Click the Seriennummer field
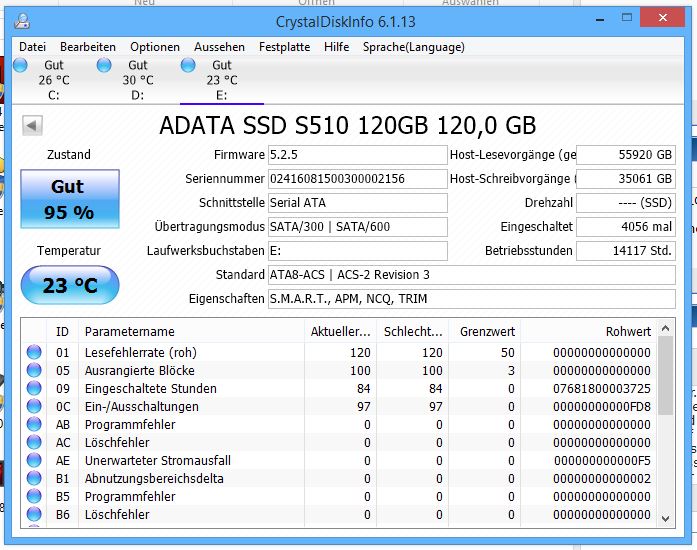Image resolution: width=697 pixels, height=550 pixels. (357, 179)
